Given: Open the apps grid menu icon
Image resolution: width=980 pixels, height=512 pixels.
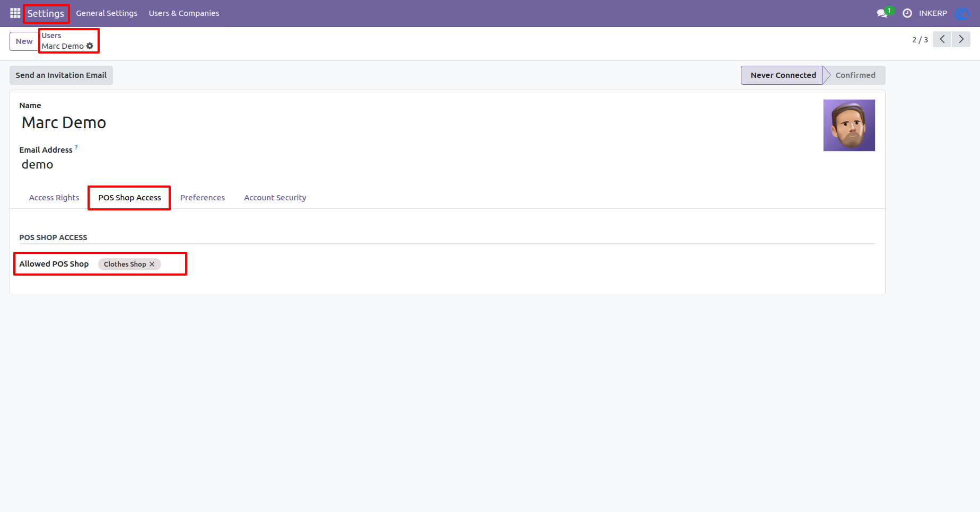Looking at the screenshot, I should 15,13.
